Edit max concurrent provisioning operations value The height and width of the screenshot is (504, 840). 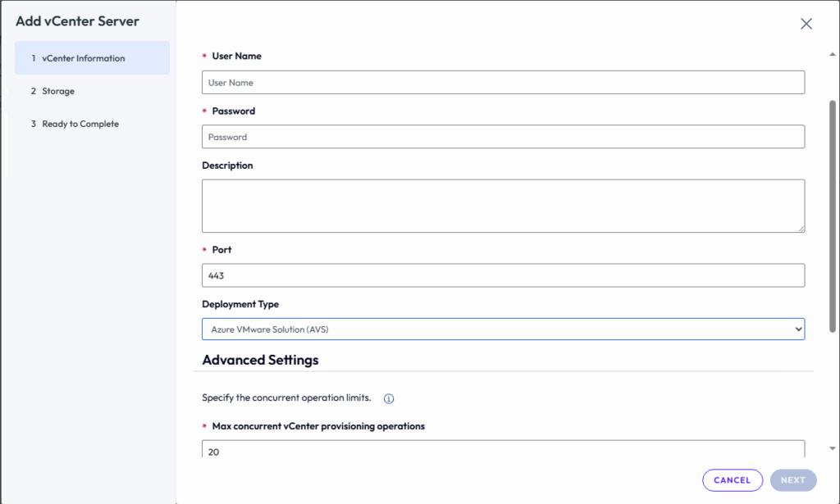coord(503,449)
